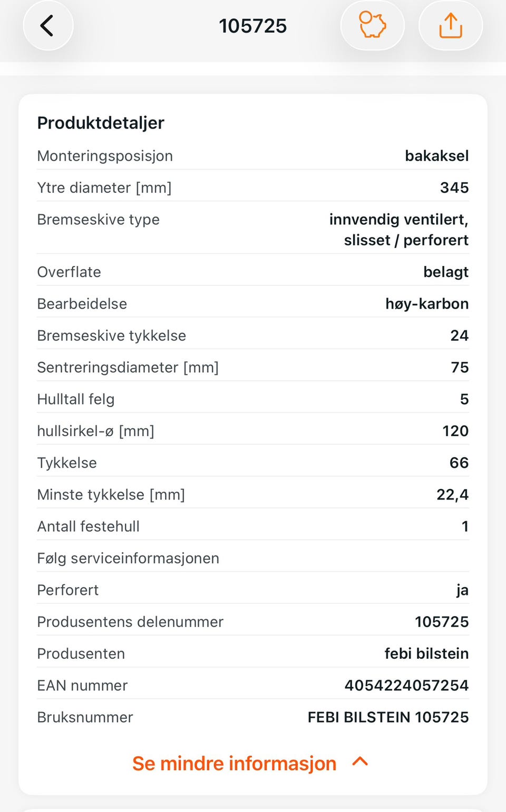Image resolution: width=506 pixels, height=812 pixels.
Task: Collapse details via orange chevron up
Action: click(x=360, y=762)
